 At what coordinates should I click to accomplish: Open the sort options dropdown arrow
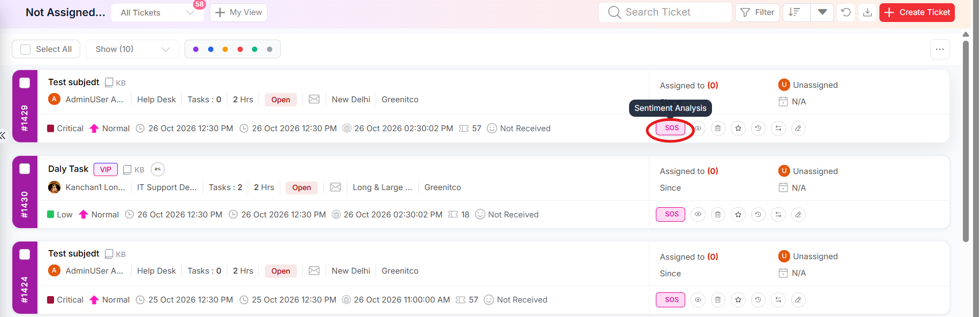pos(822,12)
